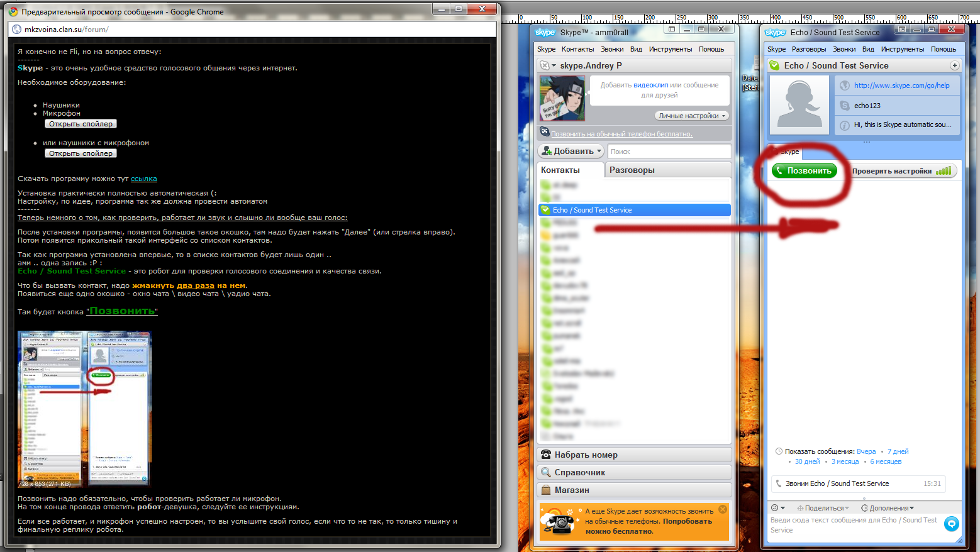The width and height of the screenshot is (980, 552).
Task: Click the plus button in the Echo conversation header
Action: [954, 65]
